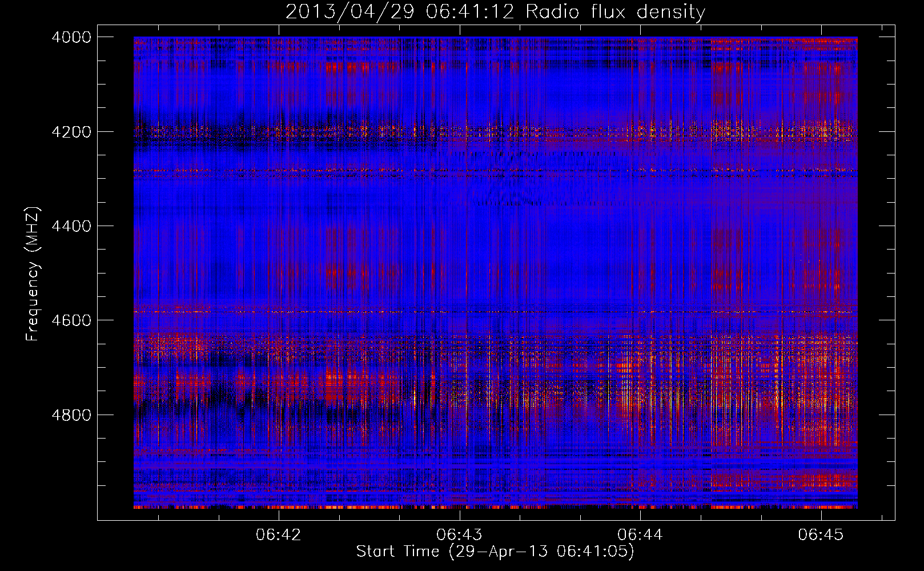The width and height of the screenshot is (924, 571).
Task: Select the '4200' frequency axis label
Action: pyautogui.click(x=71, y=132)
